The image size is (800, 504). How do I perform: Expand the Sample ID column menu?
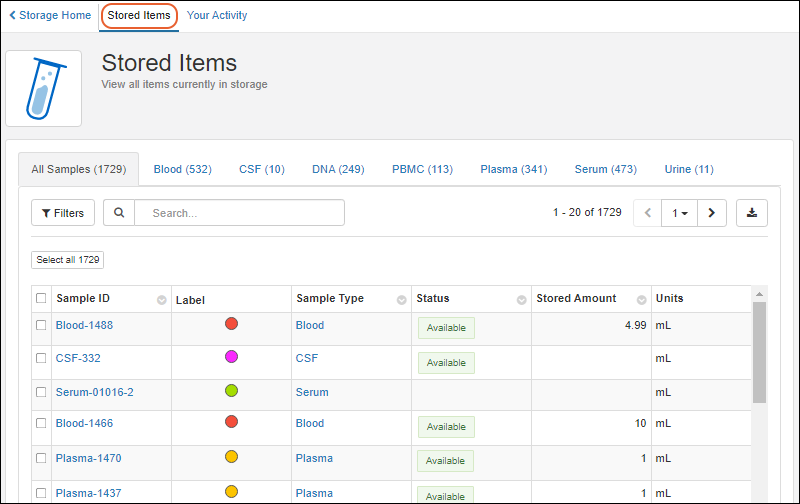coord(162,299)
